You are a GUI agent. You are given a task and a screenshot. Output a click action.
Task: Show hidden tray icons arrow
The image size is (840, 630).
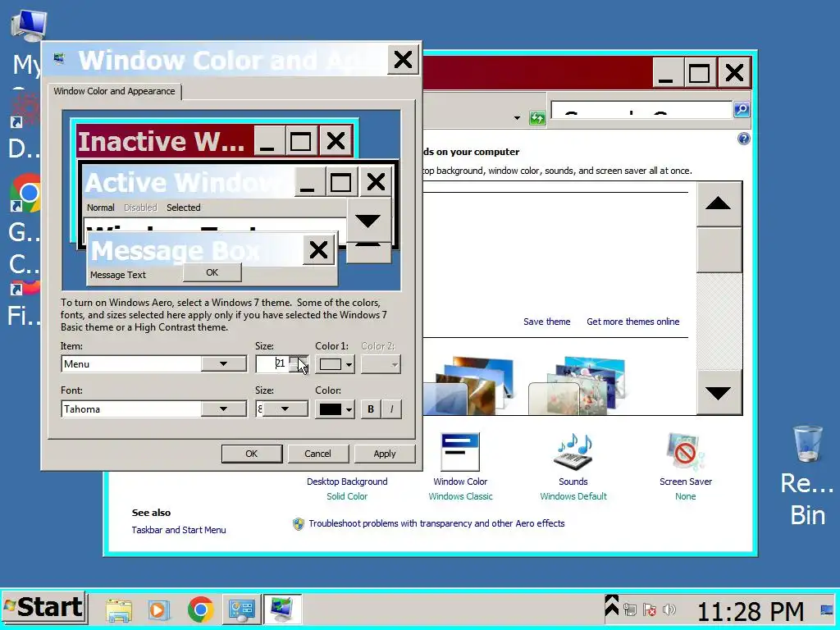coord(612,606)
